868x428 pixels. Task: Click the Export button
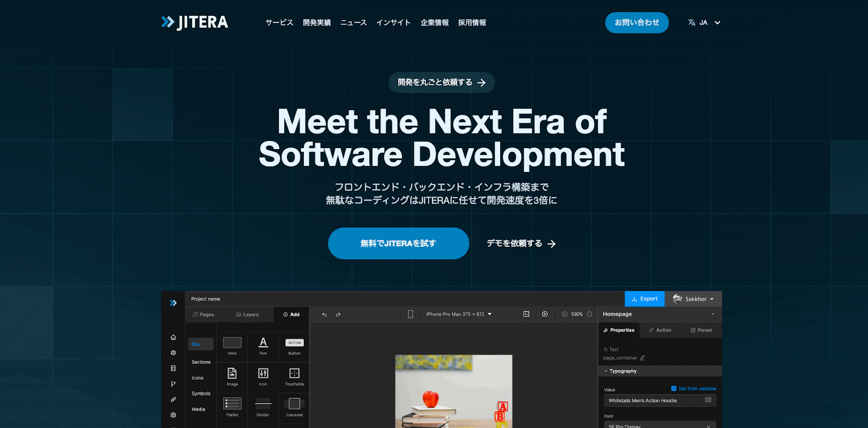point(644,299)
